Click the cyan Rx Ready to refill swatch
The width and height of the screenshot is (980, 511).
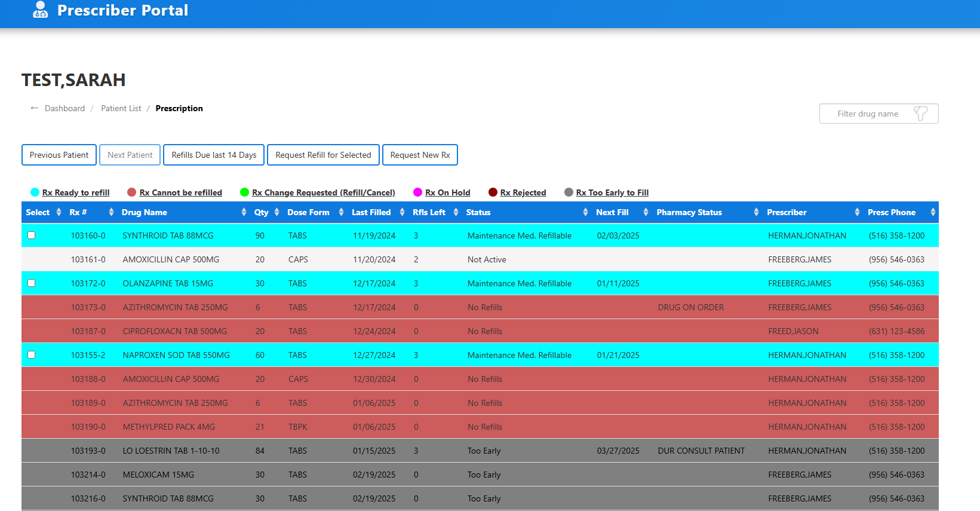click(35, 192)
